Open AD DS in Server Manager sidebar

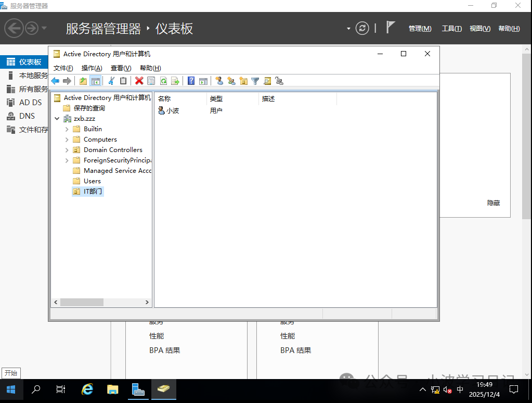point(24,102)
